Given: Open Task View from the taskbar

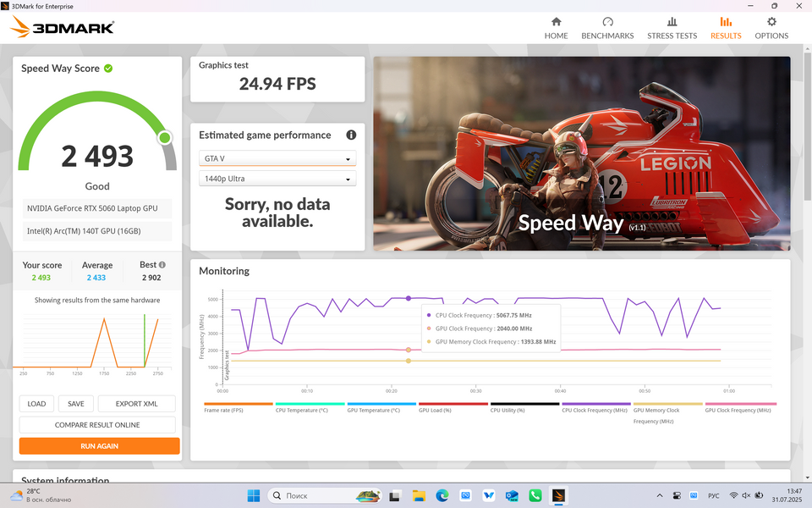Looking at the screenshot, I should click(x=395, y=495).
